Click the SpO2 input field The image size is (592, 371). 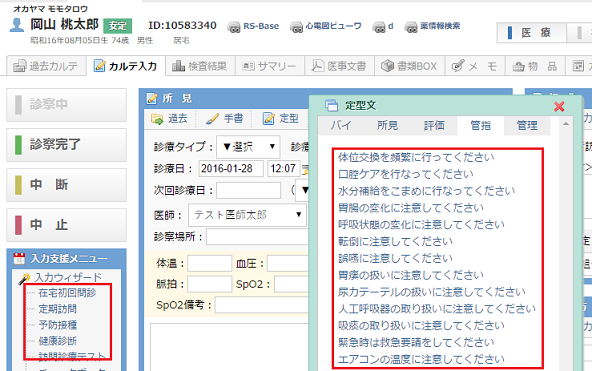click(292, 284)
